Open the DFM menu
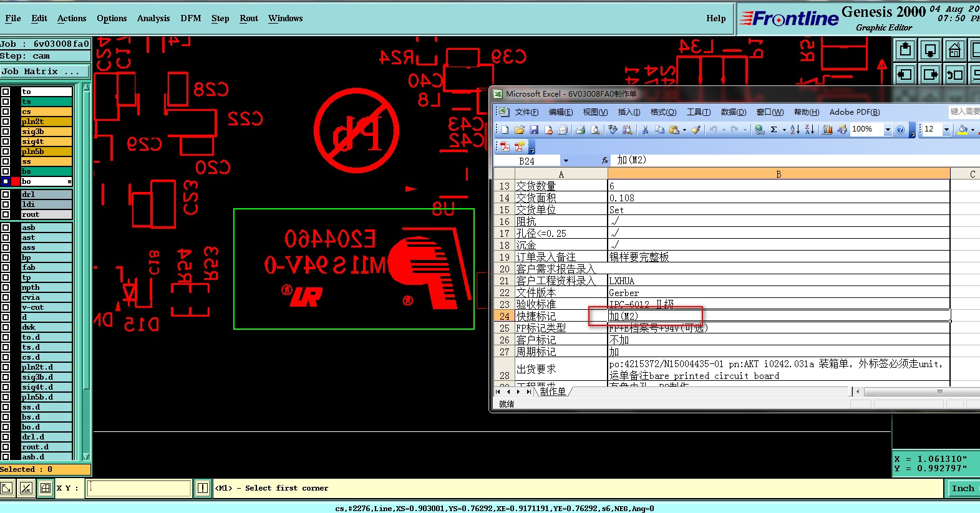 pyautogui.click(x=191, y=18)
